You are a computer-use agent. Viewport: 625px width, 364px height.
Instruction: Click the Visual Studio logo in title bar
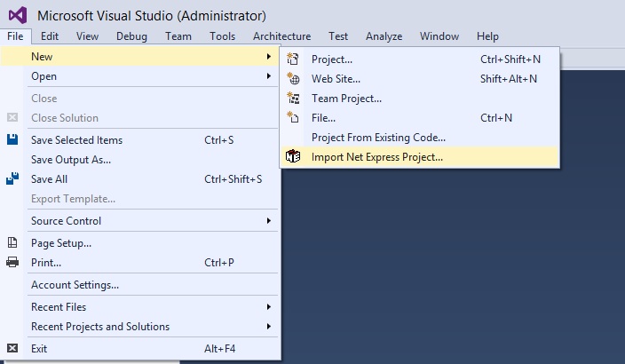(x=18, y=15)
